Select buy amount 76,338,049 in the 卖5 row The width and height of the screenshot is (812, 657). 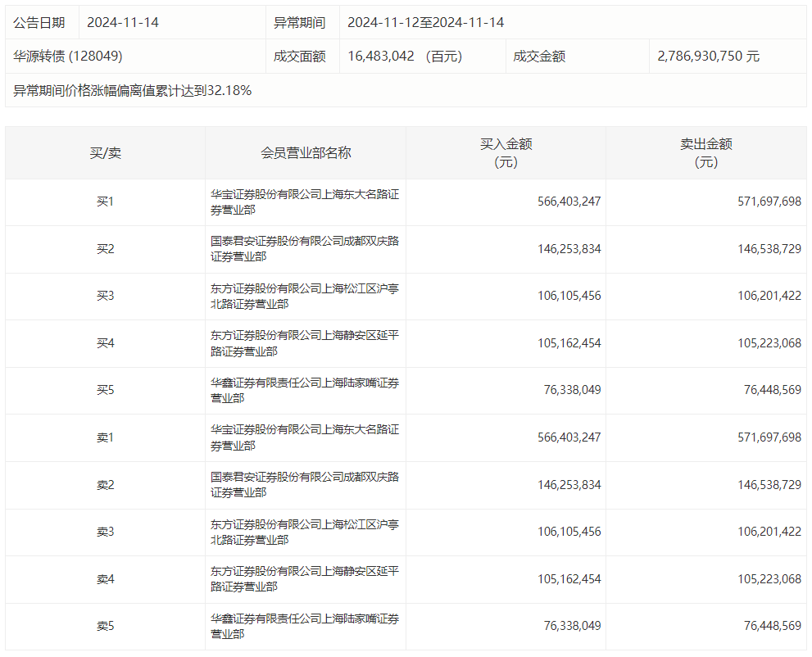(x=572, y=627)
